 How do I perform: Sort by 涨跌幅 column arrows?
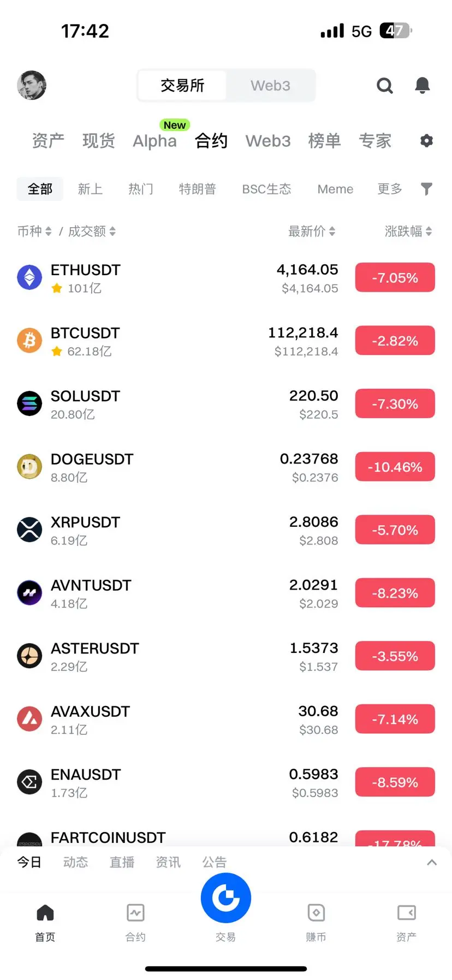click(x=429, y=231)
